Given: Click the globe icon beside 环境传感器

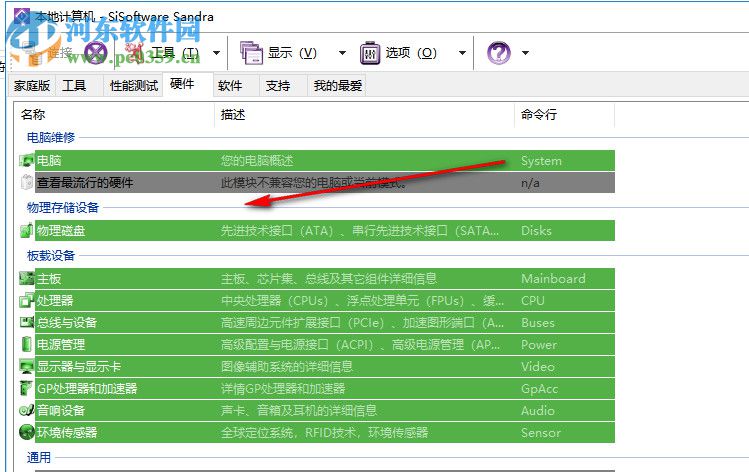Looking at the screenshot, I should [x=27, y=432].
